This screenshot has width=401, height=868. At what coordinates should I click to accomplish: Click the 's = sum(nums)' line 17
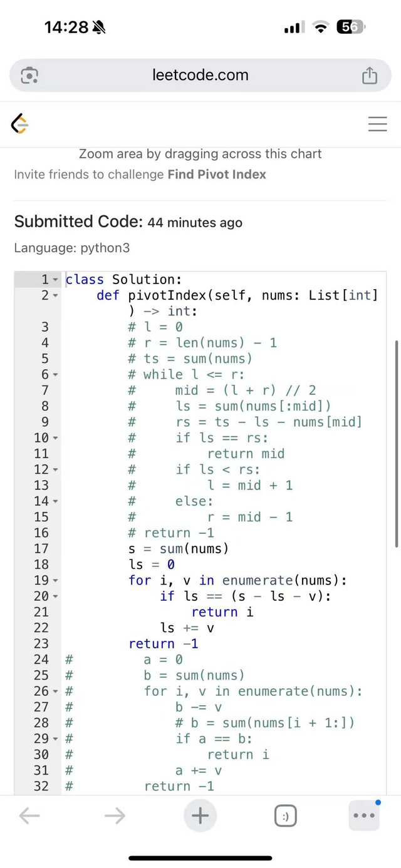[179, 549]
